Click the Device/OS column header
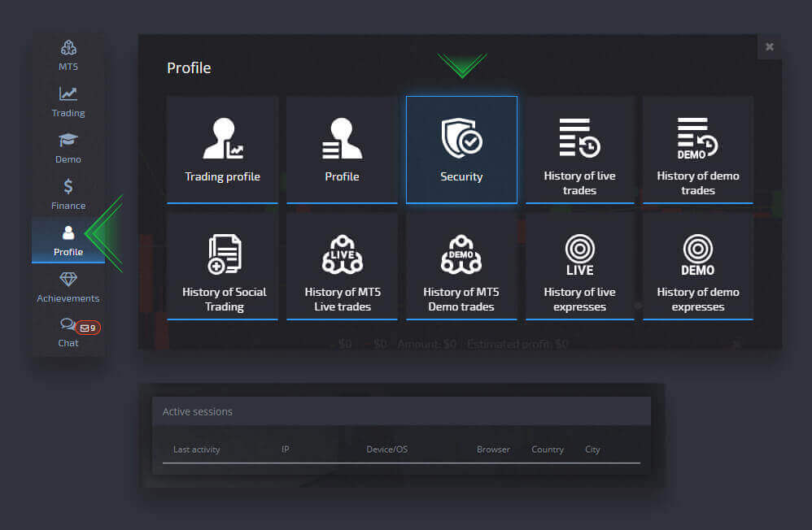The width and height of the screenshot is (812, 530). pos(386,450)
